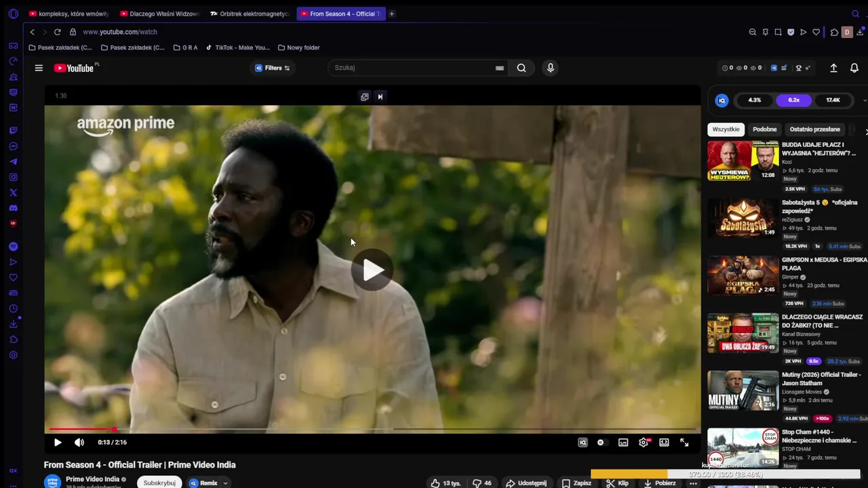Screen dimensions: 868x488
Task: Open the YouTube notifications bell
Action: (x=854, y=68)
